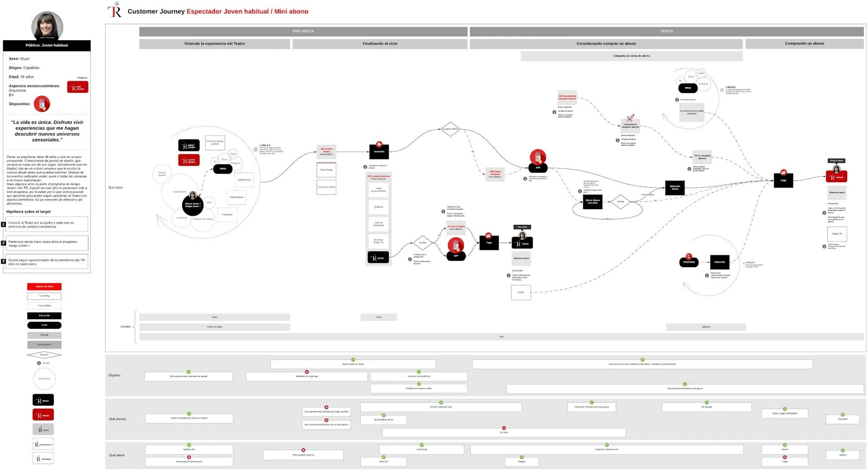This screenshot has height=470, width=868.
Task: Open the persona profile photo
Action: (47, 25)
